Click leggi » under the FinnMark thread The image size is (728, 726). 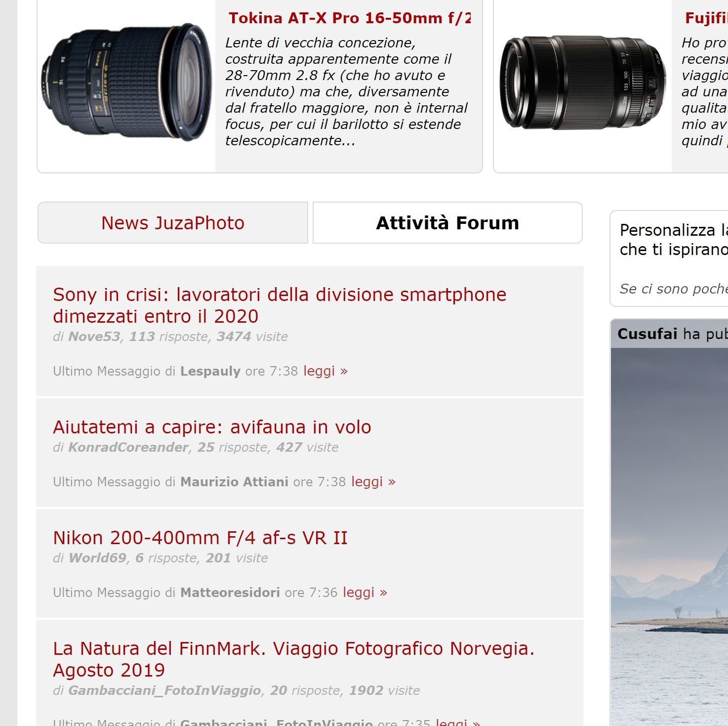pos(458,722)
